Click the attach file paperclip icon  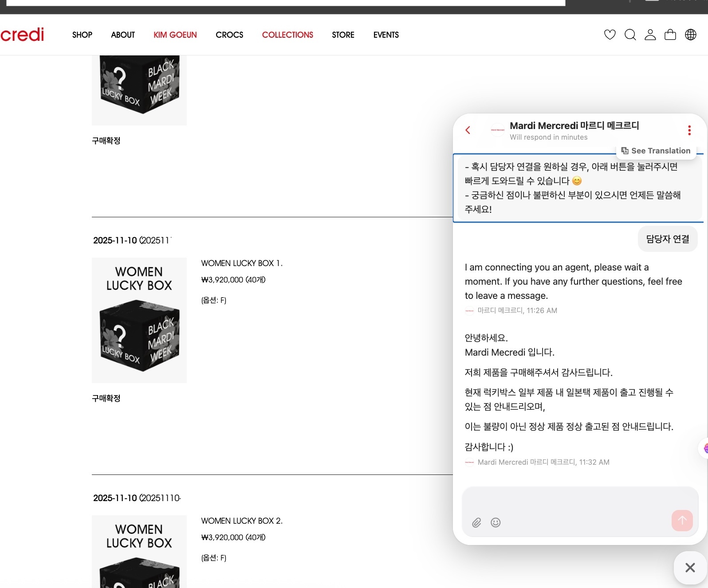(x=476, y=523)
